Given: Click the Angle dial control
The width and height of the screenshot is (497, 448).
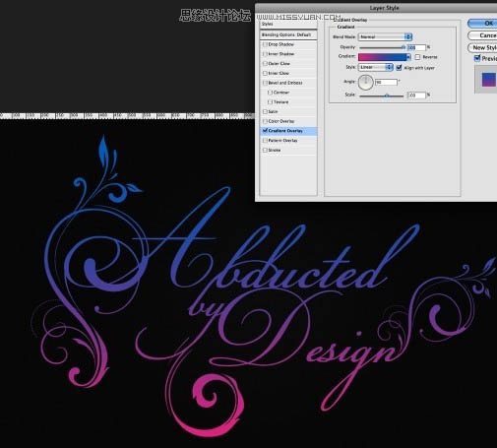Looking at the screenshot, I should (x=365, y=82).
